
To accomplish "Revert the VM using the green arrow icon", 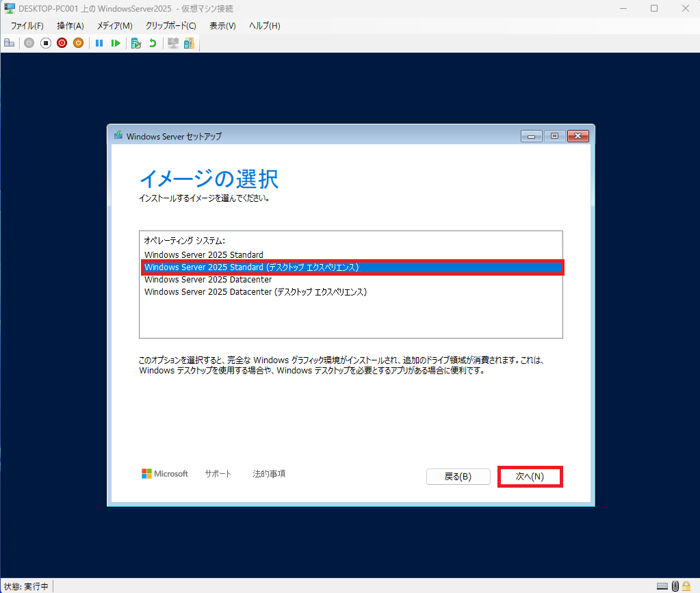I will tap(153, 43).
